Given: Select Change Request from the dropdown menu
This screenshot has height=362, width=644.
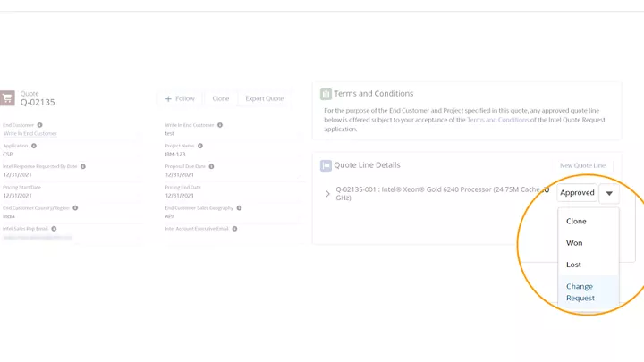Looking at the screenshot, I should pyautogui.click(x=589, y=292).
